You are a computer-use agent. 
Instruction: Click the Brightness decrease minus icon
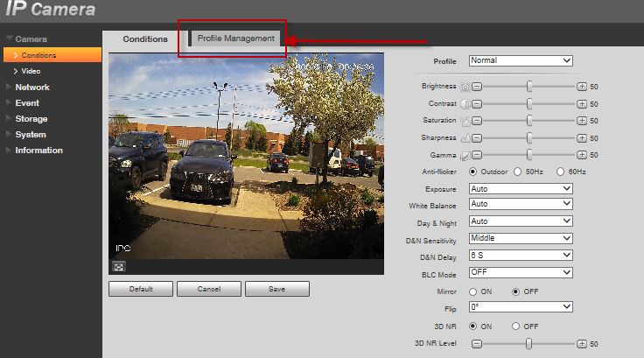pyautogui.click(x=477, y=88)
